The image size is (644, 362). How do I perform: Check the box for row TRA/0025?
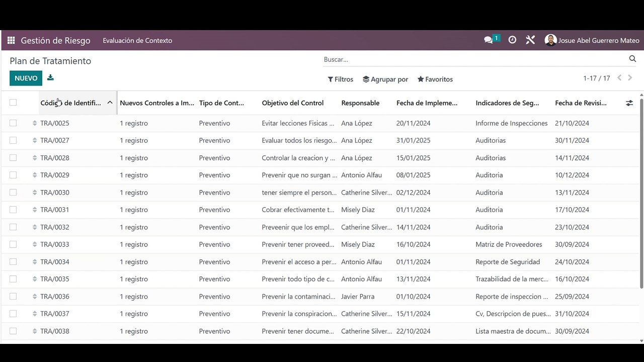pos(13,123)
